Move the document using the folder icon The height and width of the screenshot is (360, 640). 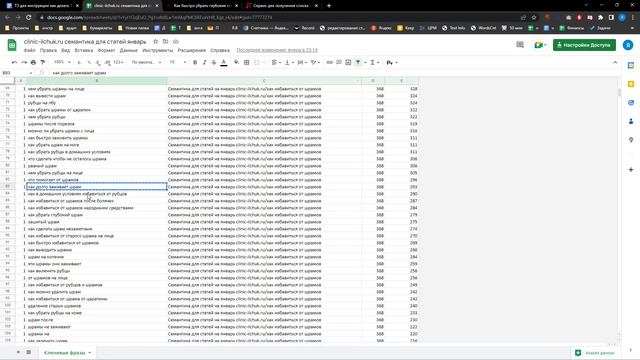(x=165, y=42)
